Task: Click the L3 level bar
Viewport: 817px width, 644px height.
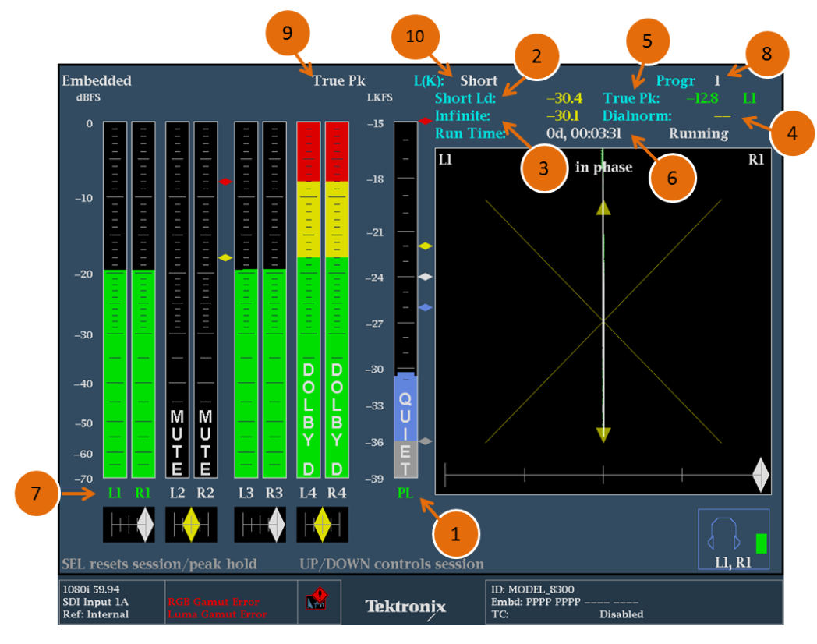Action: coord(246,299)
